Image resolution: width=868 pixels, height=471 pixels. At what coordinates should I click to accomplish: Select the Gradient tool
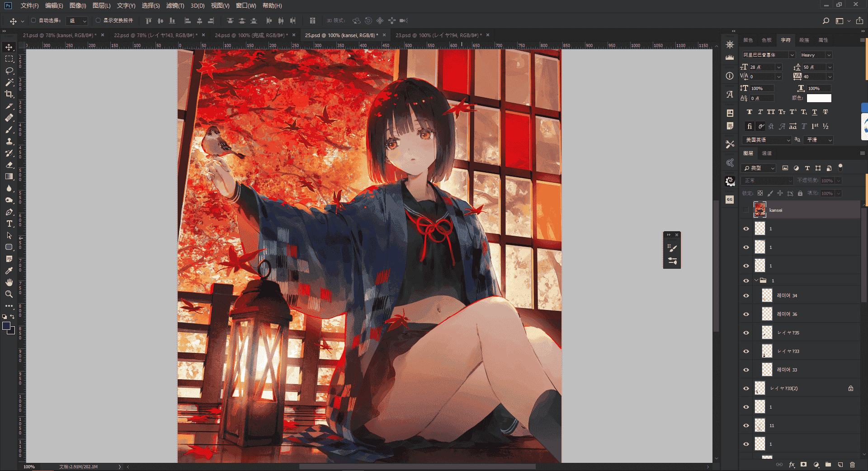(9, 176)
